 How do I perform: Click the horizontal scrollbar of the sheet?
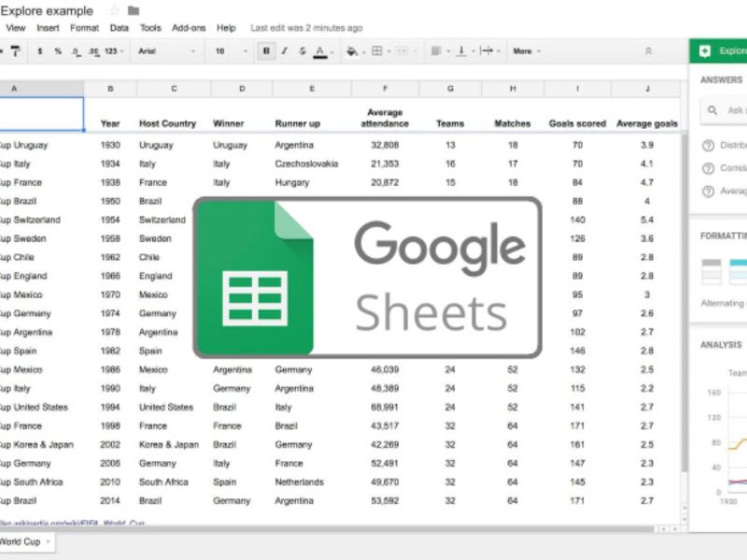click(327, 529)
